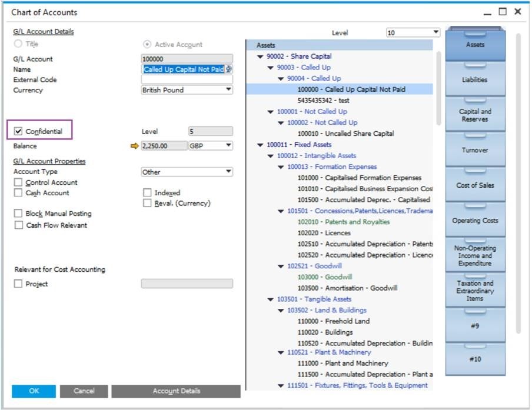Image resolution: width=532 pixels, height=410 pixels.
Task: Expand the Account Type dropdown
Action: point(228,172)
